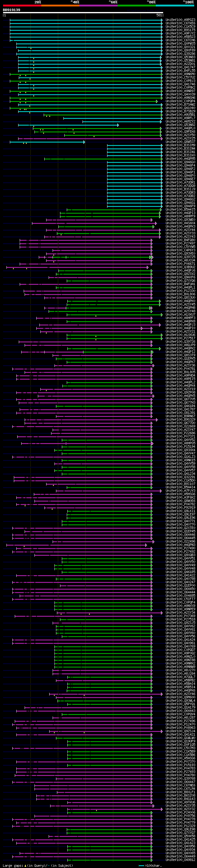The width and height of the screenshot is (197, 868).
Task: Select label UniRef100_A2SY32
Action: click(x=180, y=809)
